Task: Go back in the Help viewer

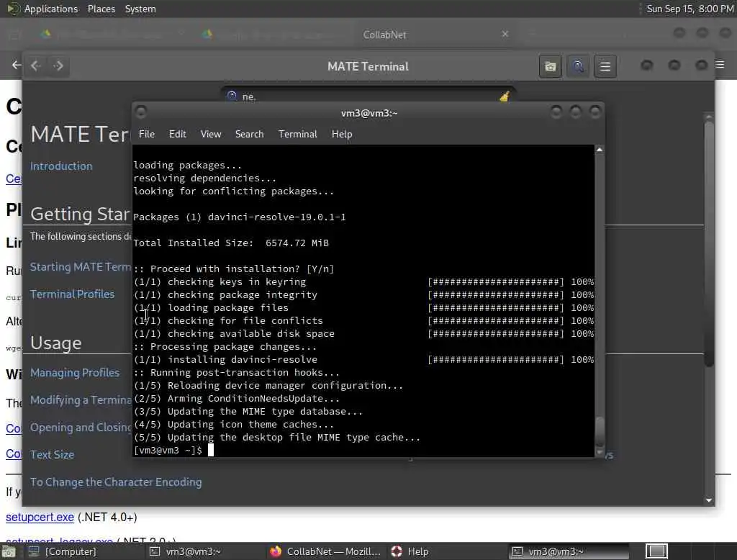Action: pos(36,66)
